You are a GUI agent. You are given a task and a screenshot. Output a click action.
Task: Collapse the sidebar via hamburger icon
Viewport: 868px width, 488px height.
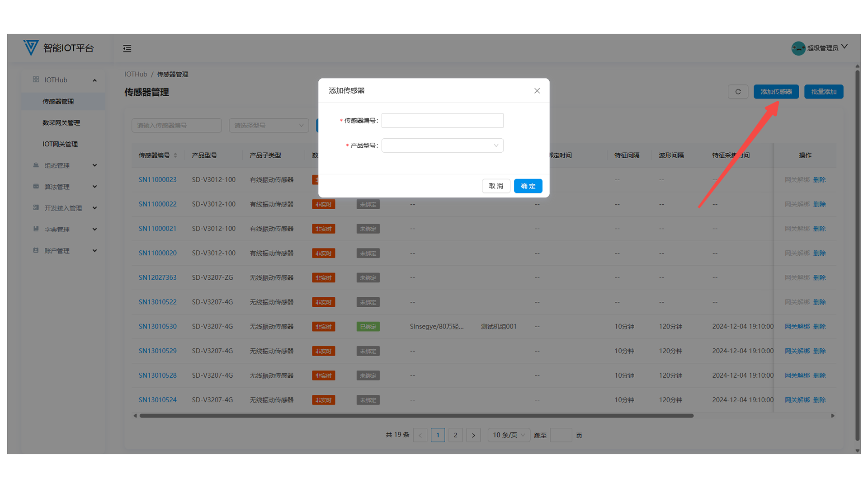127,48
